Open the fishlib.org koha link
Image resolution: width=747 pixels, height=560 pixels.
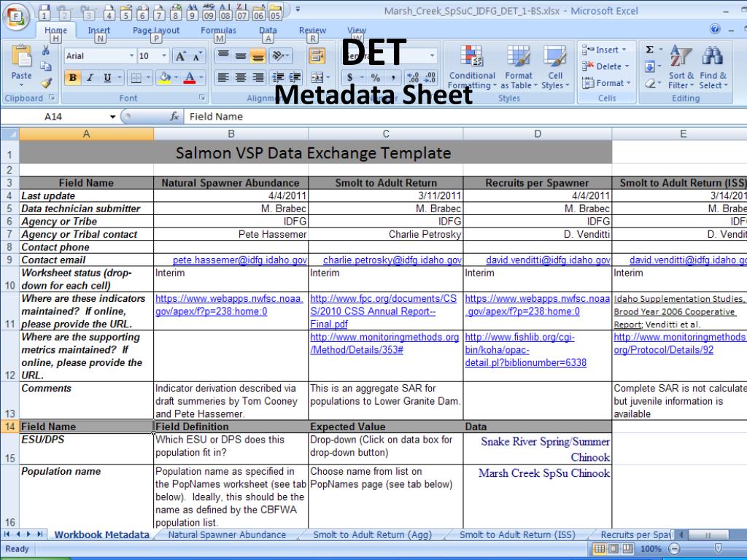[525, 350]
